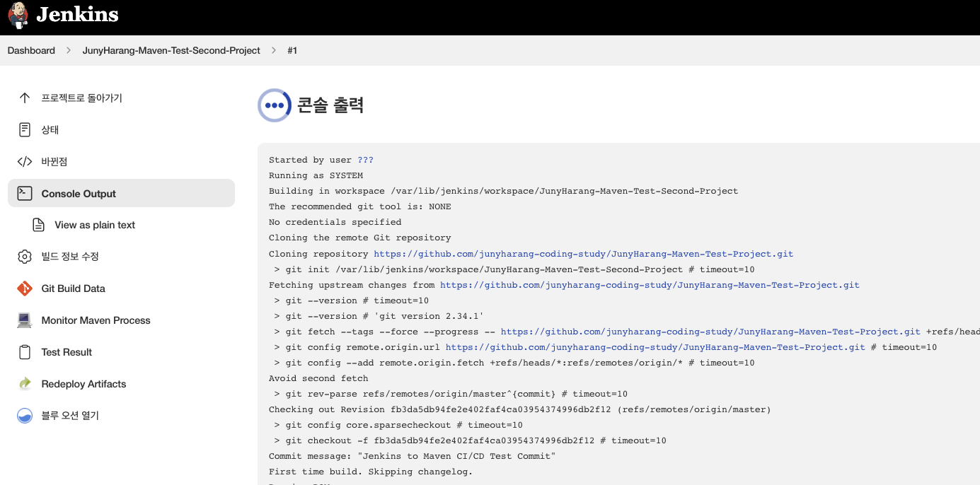Open repository URL in git fetch line
Screen dimensions: 980x485
(710, 332)
